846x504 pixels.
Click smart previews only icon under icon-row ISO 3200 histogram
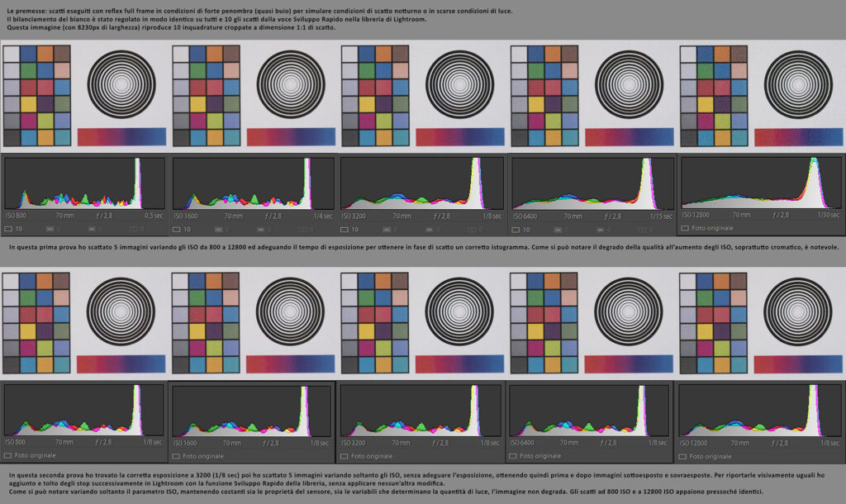click(x=429, y=230)
